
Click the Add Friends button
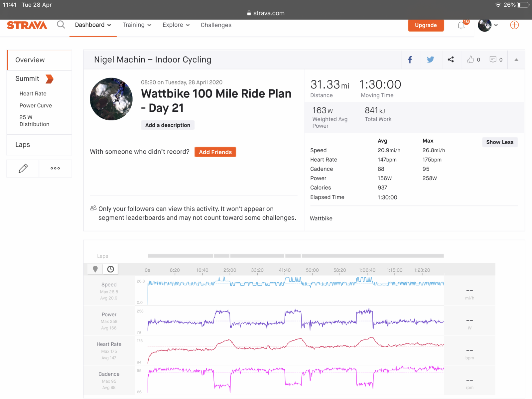point(215,152)
